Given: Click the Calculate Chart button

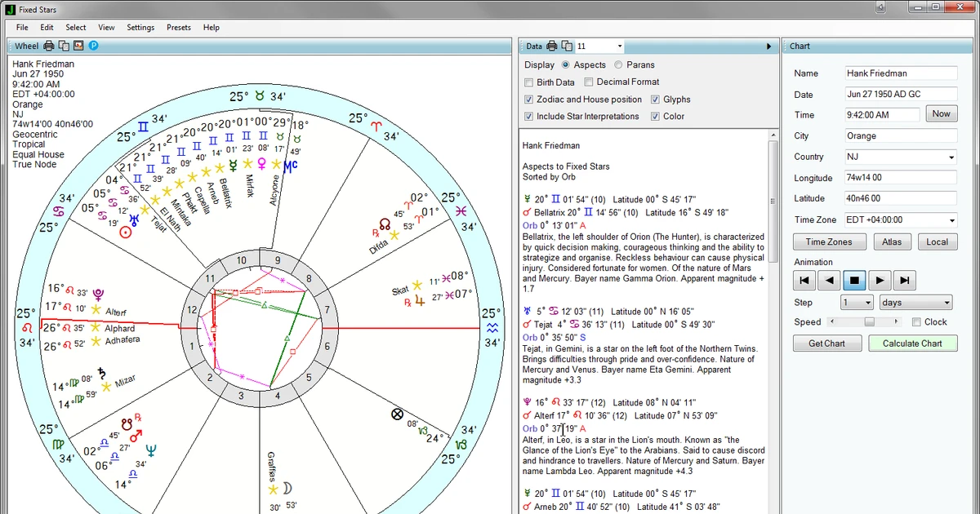Looking at the screenshot, I should click(912, 343).
